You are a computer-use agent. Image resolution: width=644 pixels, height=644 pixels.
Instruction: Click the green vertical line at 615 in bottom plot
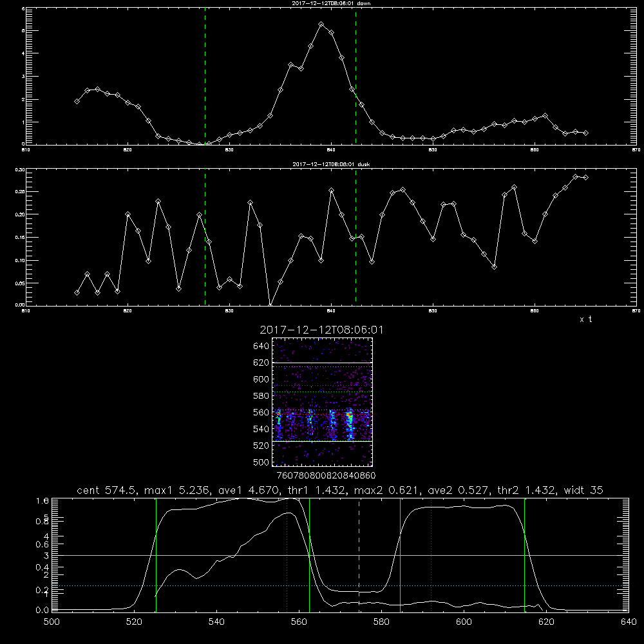(524, 555)
